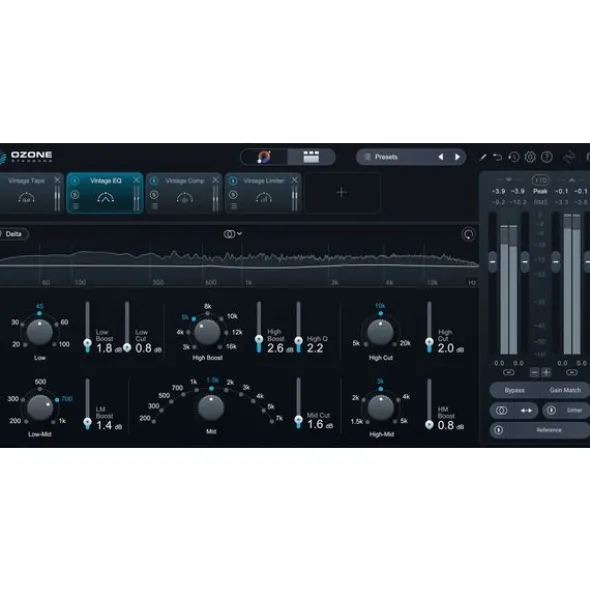The height and width of the screenshot is (591, 590).
Task: Open the Master Assistant view
Action: click(264, 157)
